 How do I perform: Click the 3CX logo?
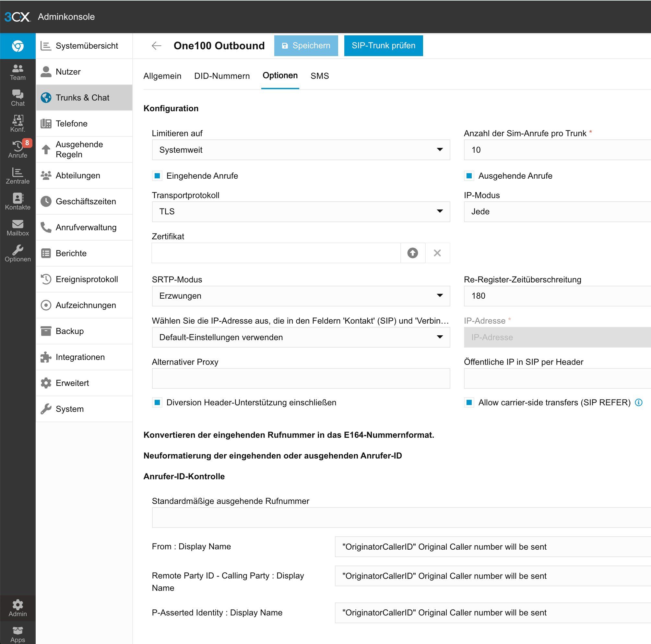coord(17,17)
